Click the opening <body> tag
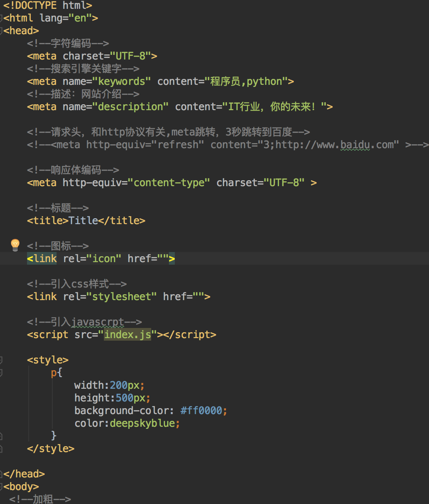This screenshot has height=504, width=429. (x=21, y=487)
